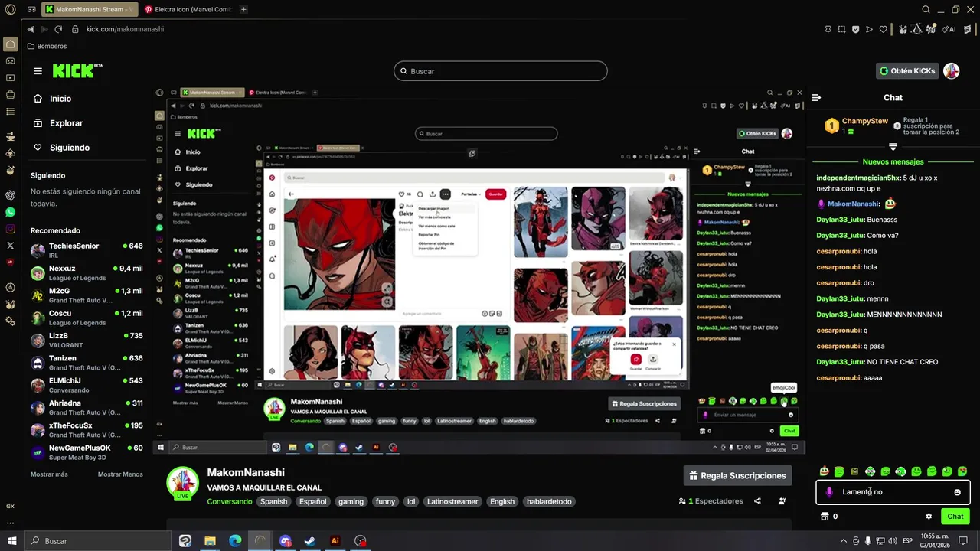The image size is (980, 551).
Task: Click the kick.com address bar URL
Action: (125, 29)
